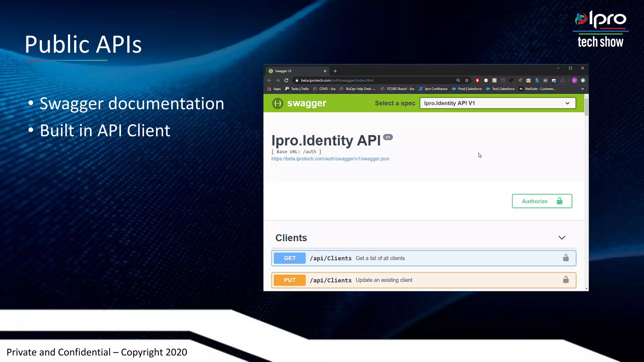Click the OFF extension icon
644x362 pixels.
[545, 80]
